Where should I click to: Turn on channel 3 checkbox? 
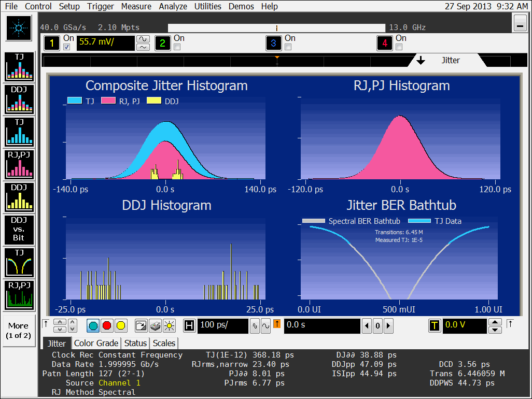point(288,47)
